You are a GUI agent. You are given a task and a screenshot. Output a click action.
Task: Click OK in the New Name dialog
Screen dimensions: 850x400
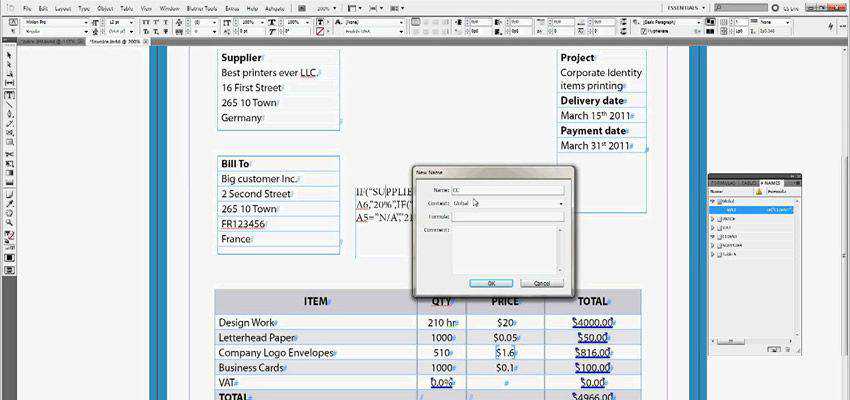click(491, 283)
